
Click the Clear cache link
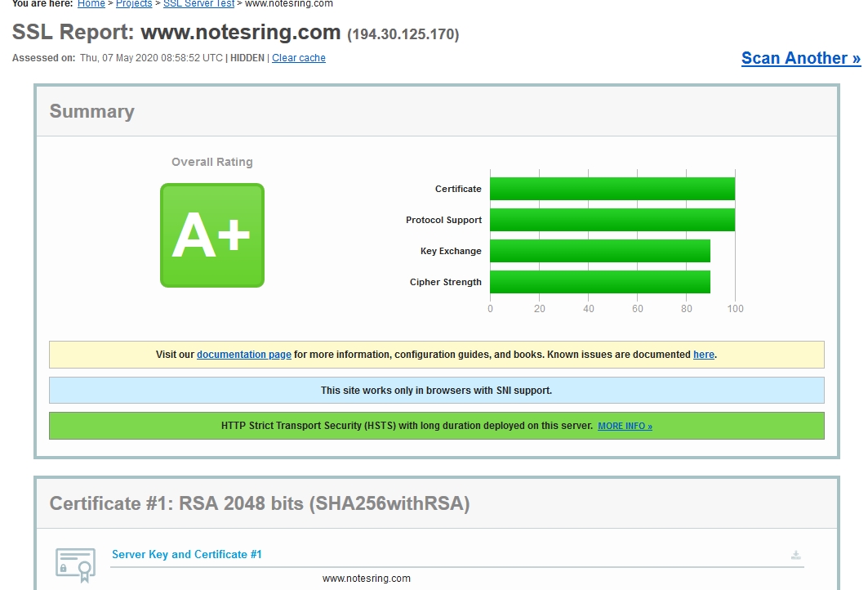tap(298, 58)
